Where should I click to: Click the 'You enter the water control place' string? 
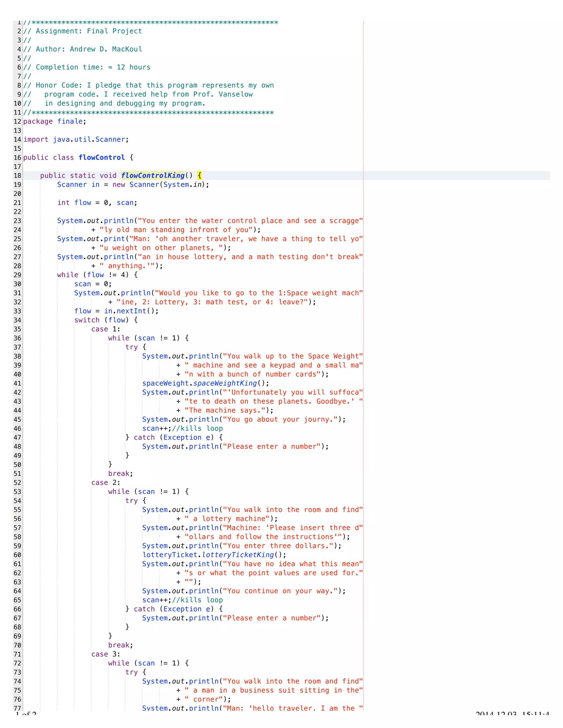tap(250, 221)
